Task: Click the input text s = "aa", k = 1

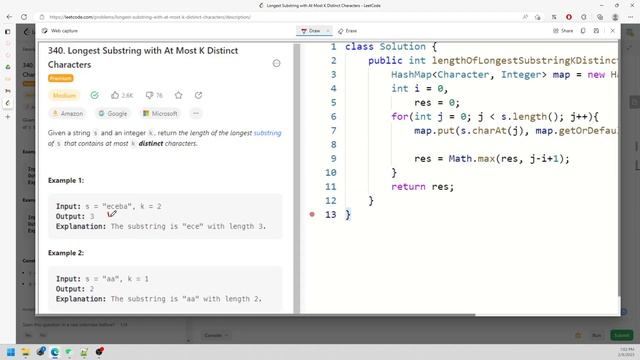Action: 117,279
